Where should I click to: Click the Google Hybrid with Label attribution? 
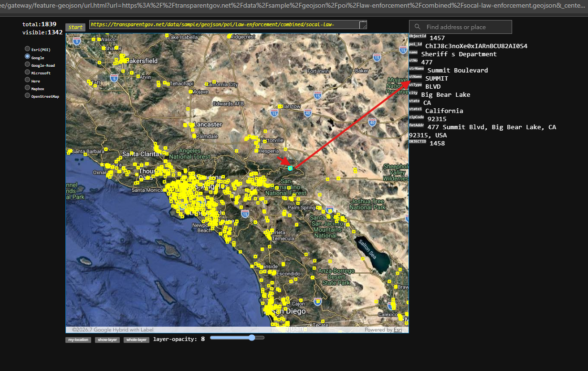(x=113, y=330)
